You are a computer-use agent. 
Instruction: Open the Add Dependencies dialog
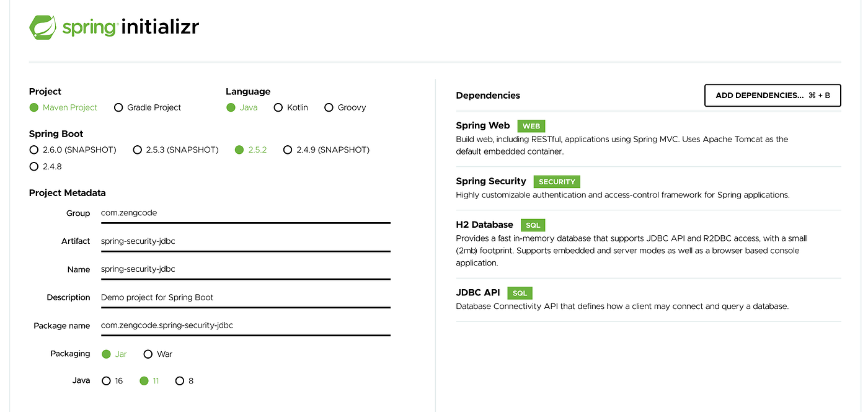pyautogui.click(x=773, y=96)
